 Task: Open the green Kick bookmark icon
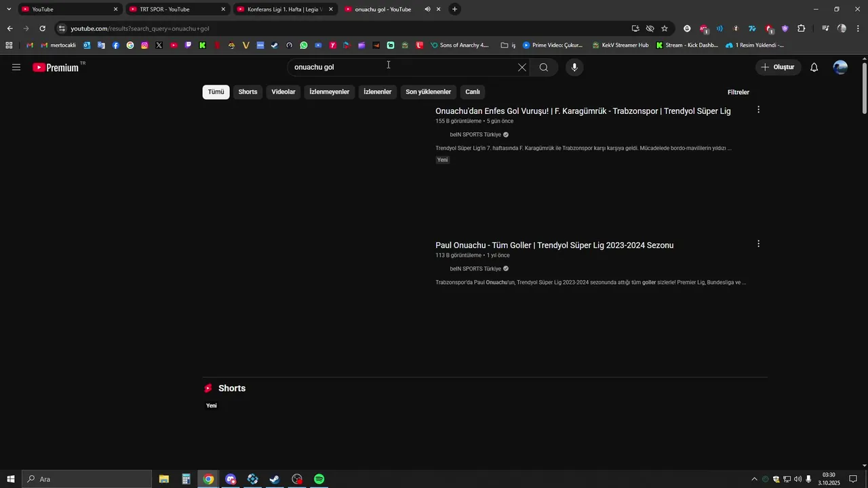[x=202, y=45]
